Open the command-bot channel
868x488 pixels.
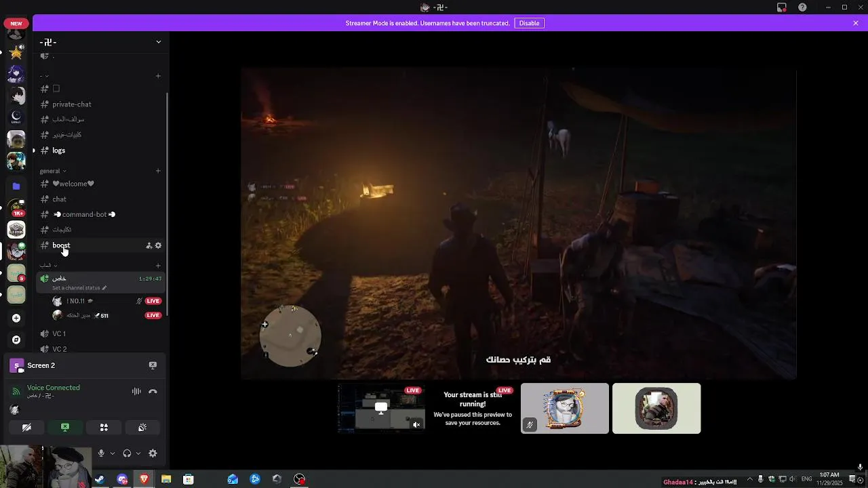pos(100,214)
